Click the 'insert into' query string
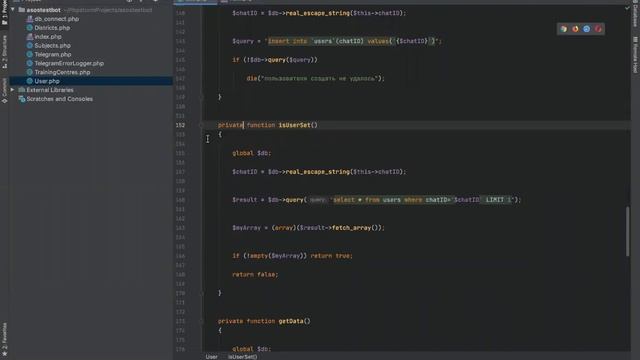 point(352,41)
